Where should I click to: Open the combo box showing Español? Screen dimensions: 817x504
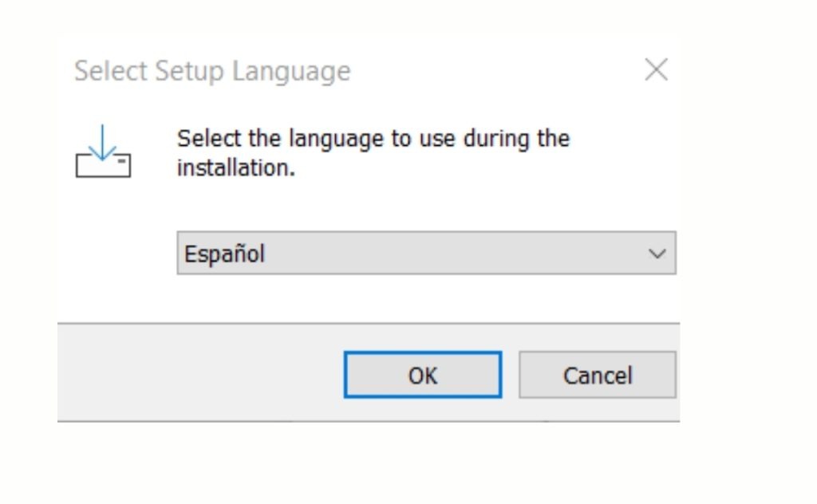point(425,254)
